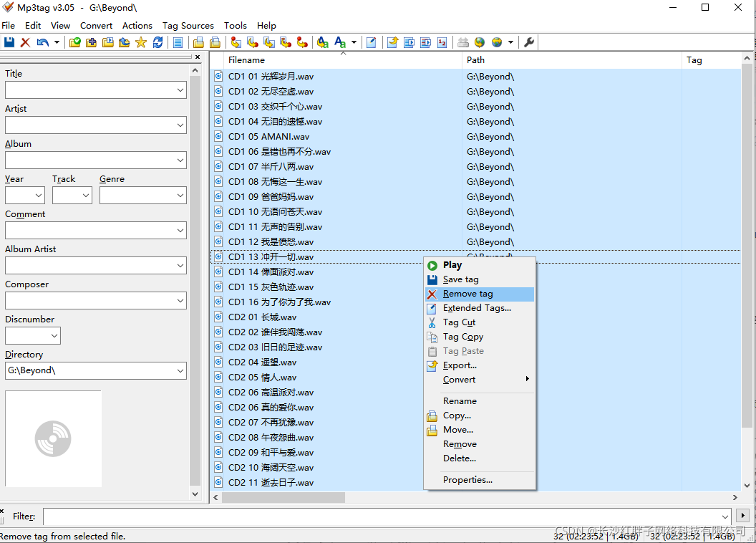
Task: Click the Undo arrow toolbar icon
Action: (43, 42)
